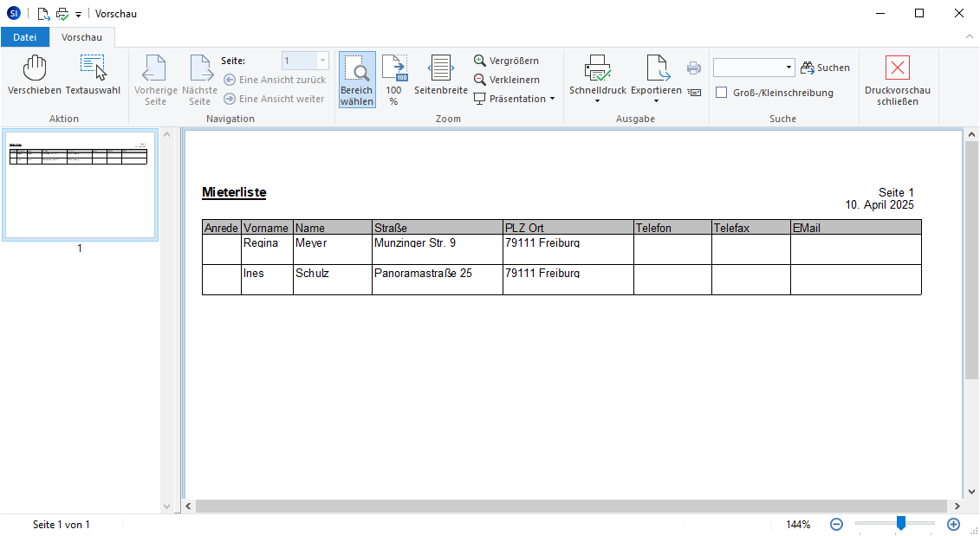980x536 pixels.
Task: Click the zoom-out minus button in status bar
Action: 836,524
